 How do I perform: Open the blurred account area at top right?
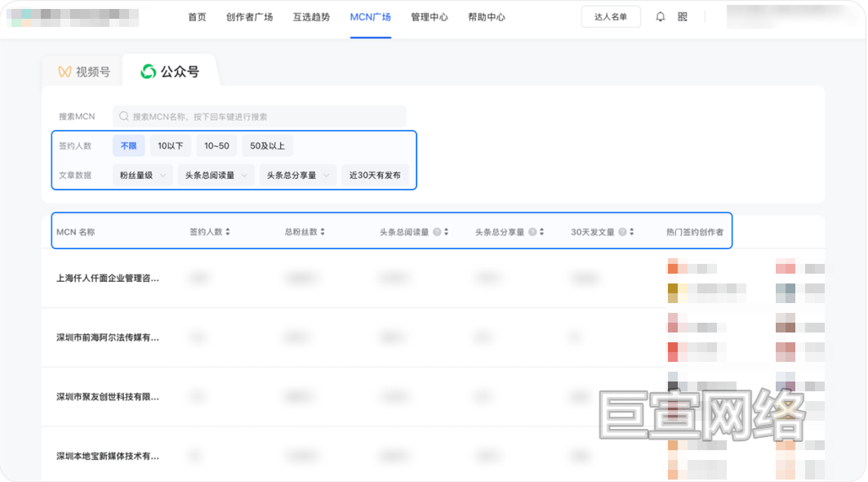click(791, 16)
